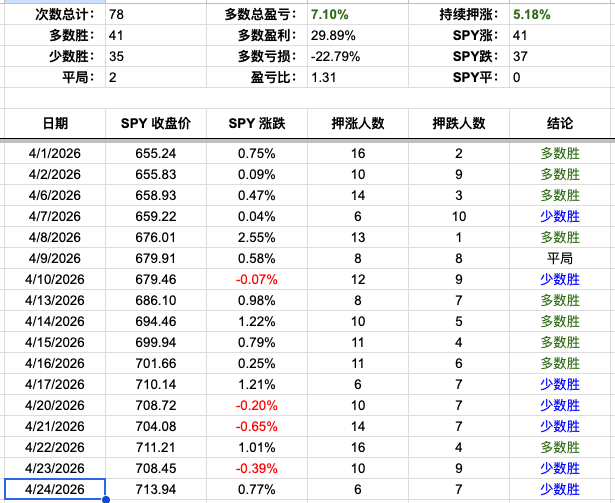Image resolution: width=615 pixels, height=503 pixels.
Task: Select 少数胜 result for 4/7/2026
Action: click(560, 217)
